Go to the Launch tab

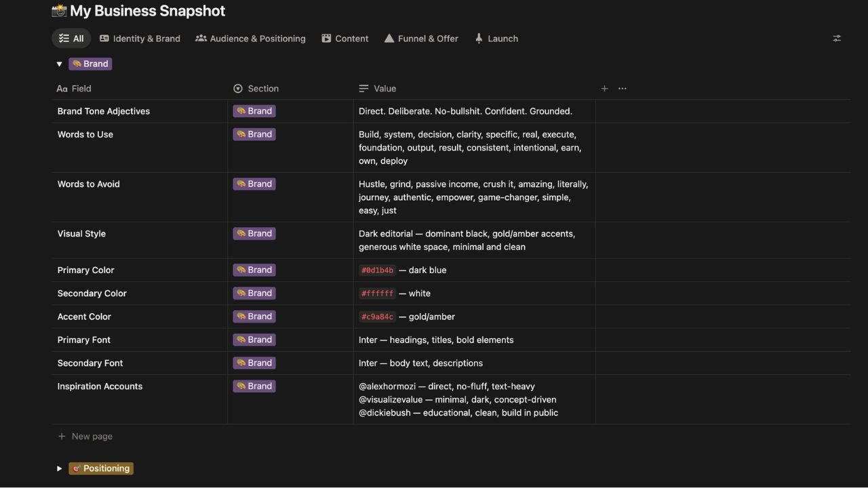(496, 39)
